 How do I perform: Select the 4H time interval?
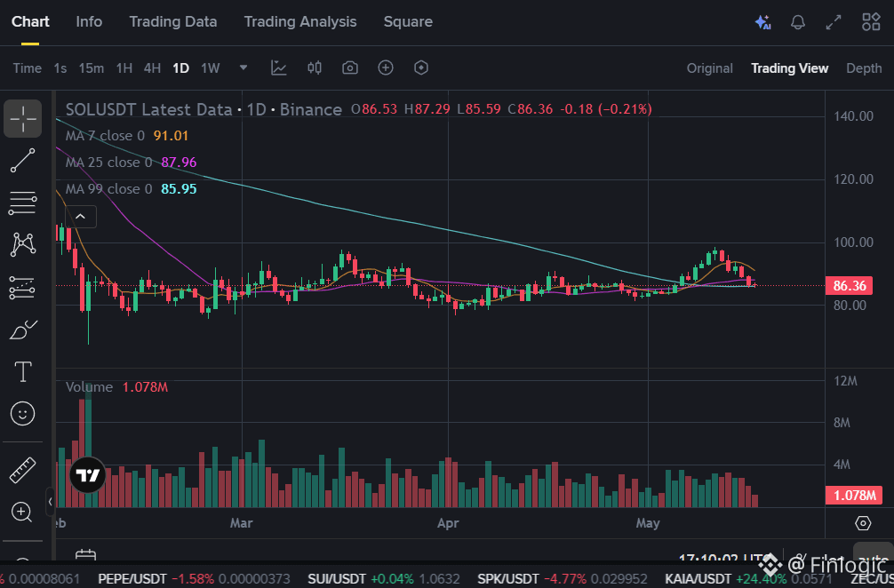click(152, 68)
